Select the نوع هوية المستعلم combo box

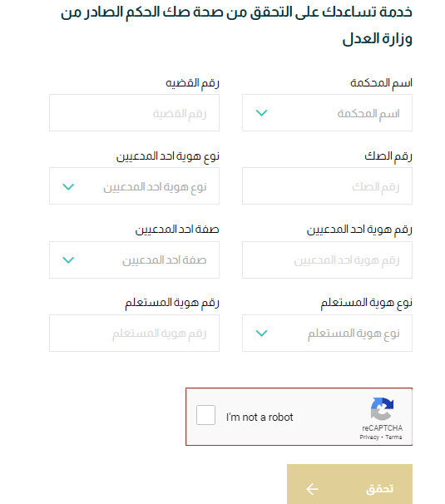(327, 333)
